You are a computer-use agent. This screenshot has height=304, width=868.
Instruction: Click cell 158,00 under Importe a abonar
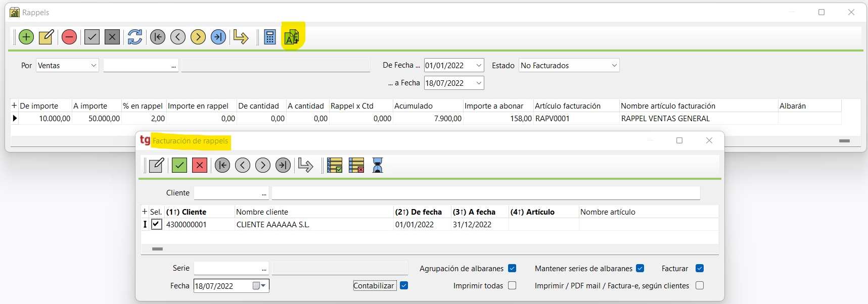[x=498, y=118]
